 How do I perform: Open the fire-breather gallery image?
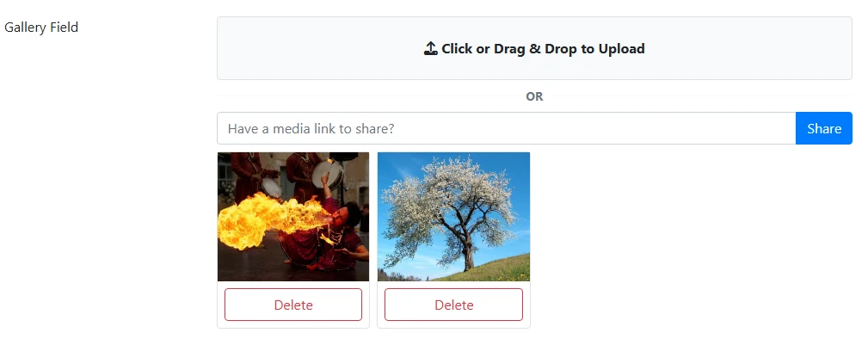[x=293, y=216]
